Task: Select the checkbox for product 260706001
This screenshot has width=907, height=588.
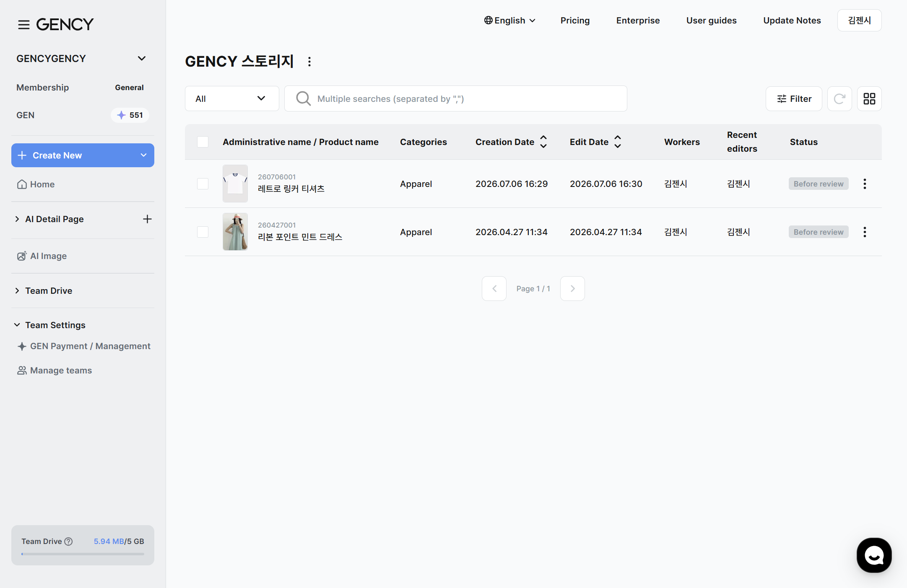Action: click(203, 184)
